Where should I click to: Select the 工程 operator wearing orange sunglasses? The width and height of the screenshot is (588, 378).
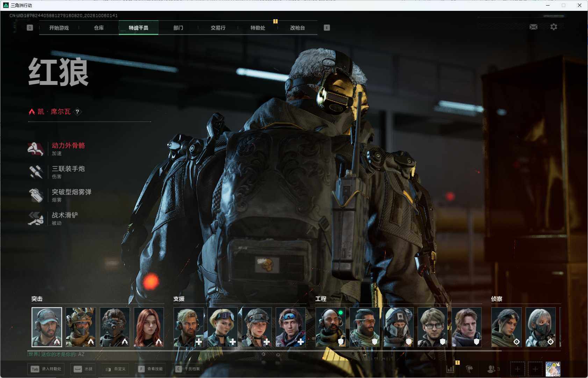tap(365, 327)
